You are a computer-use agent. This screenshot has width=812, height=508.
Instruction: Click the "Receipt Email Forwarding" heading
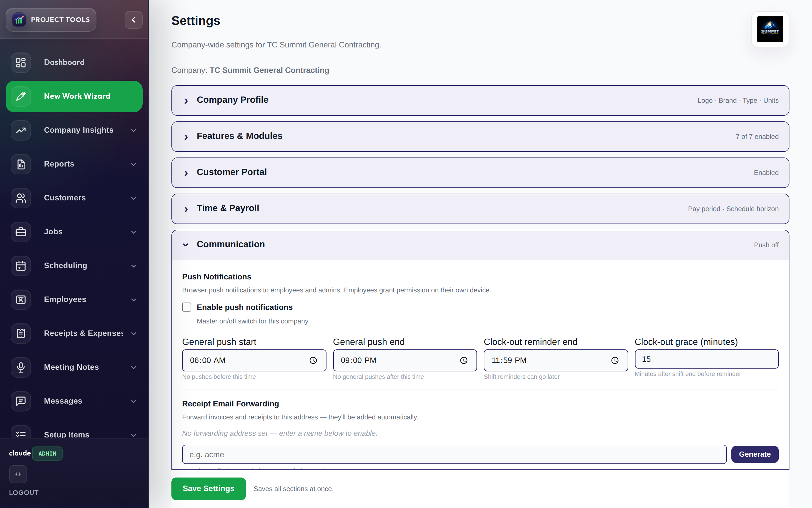[231, 404]
